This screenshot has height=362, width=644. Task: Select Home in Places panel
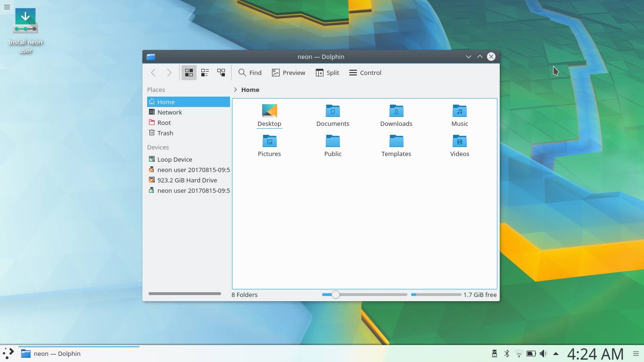189,102
